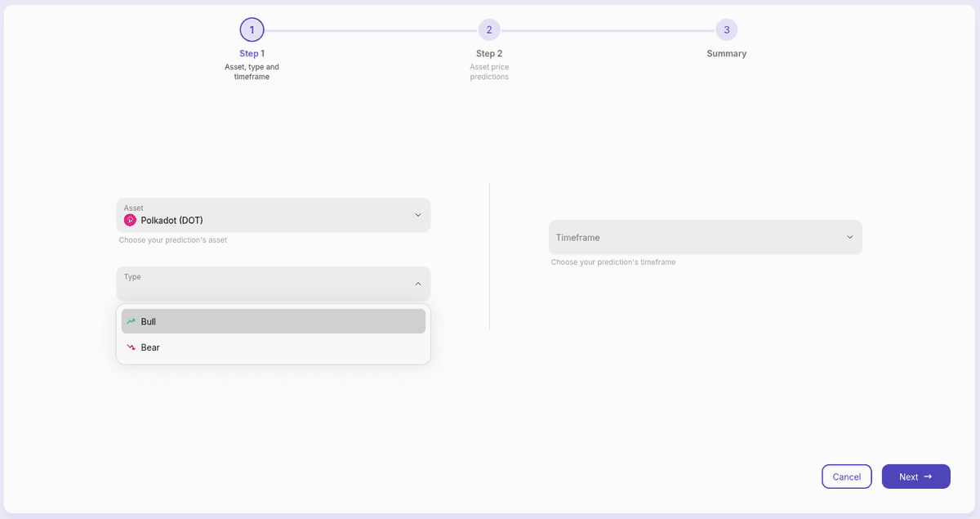
Task: Click the red Bear trend arrow icon
Action: click(x=131, y=347)
